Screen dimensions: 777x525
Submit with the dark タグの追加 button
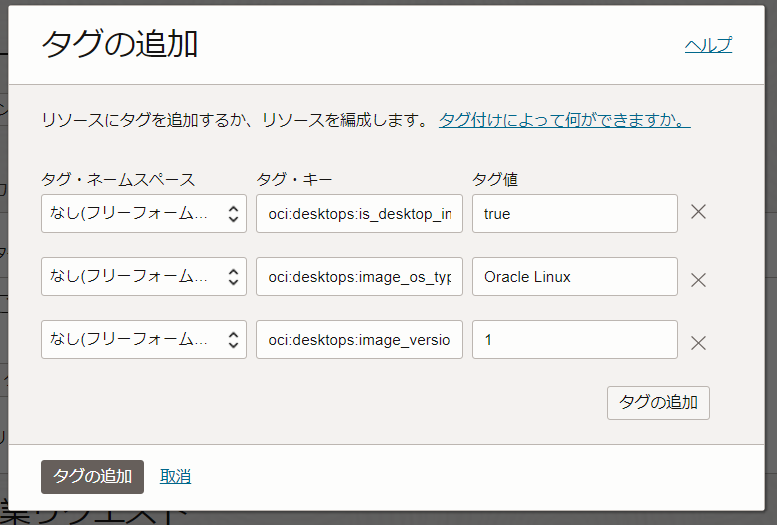92,477
